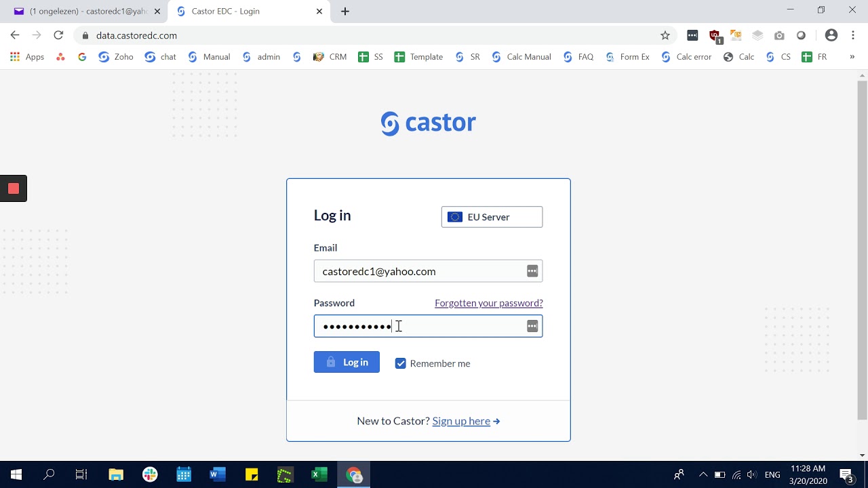The width and height of the screenshot is (868, 488).
Task: Uncheck the Remember me checkbox
Action: 401,363
